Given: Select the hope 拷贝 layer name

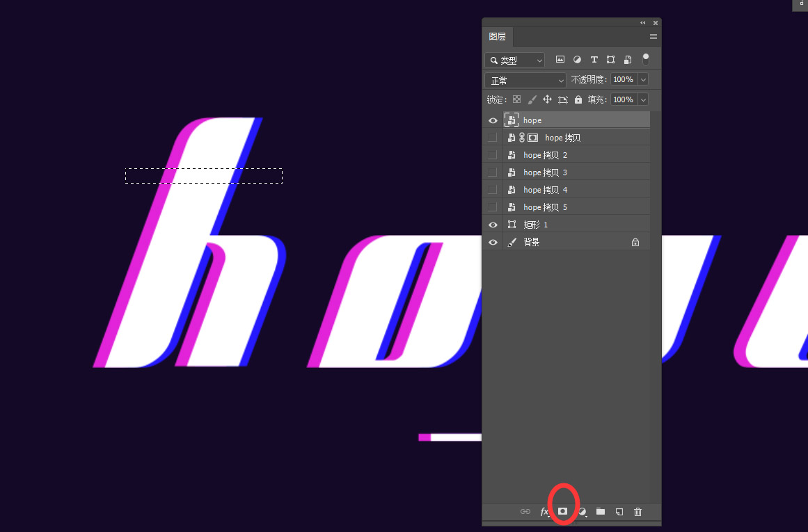Looking at the screenshot, I should (x=563, y=138).
